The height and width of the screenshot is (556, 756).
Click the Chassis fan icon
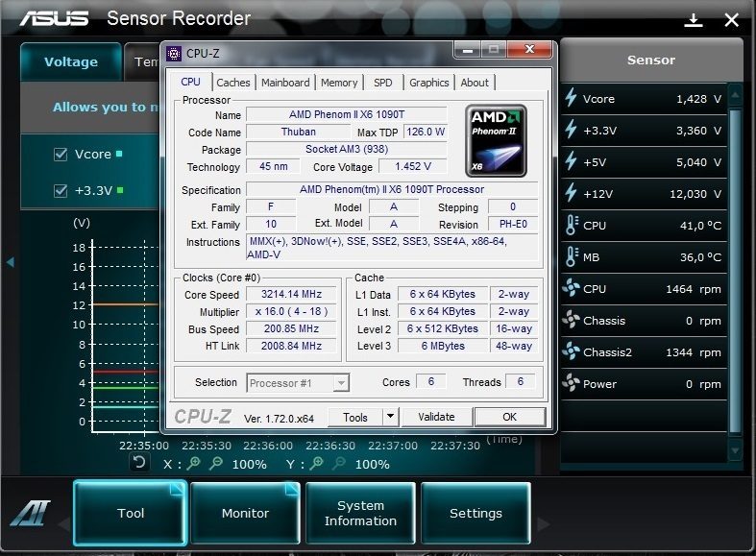(571, 320)
